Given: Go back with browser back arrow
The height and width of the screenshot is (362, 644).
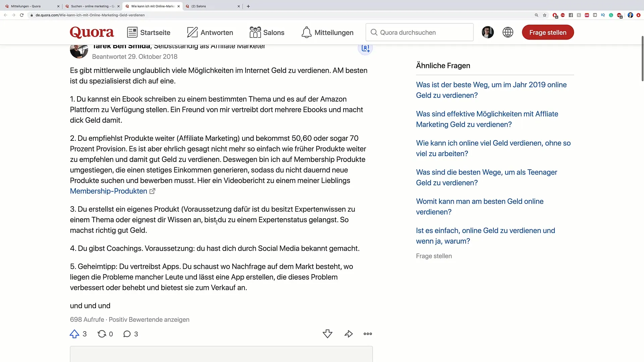Looking at the screenshot, I should click(x=5, y=15).
